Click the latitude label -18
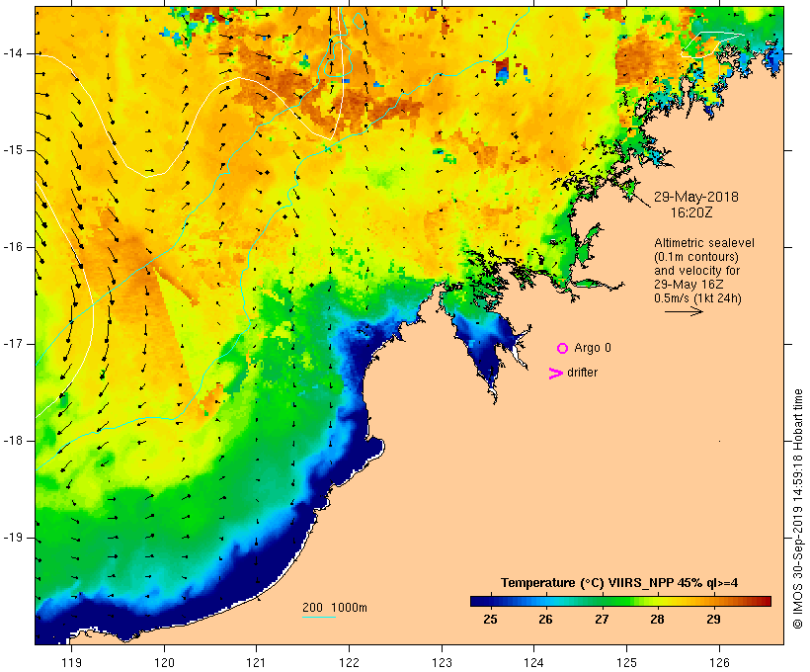Screen dimensions: 810x672 13,441
